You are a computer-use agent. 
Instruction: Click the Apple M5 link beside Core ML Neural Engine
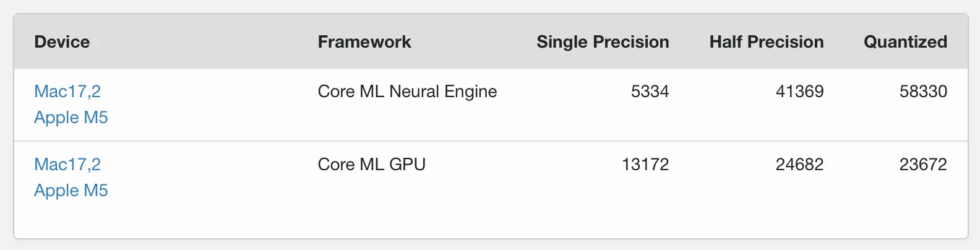(x=71, y=118)
